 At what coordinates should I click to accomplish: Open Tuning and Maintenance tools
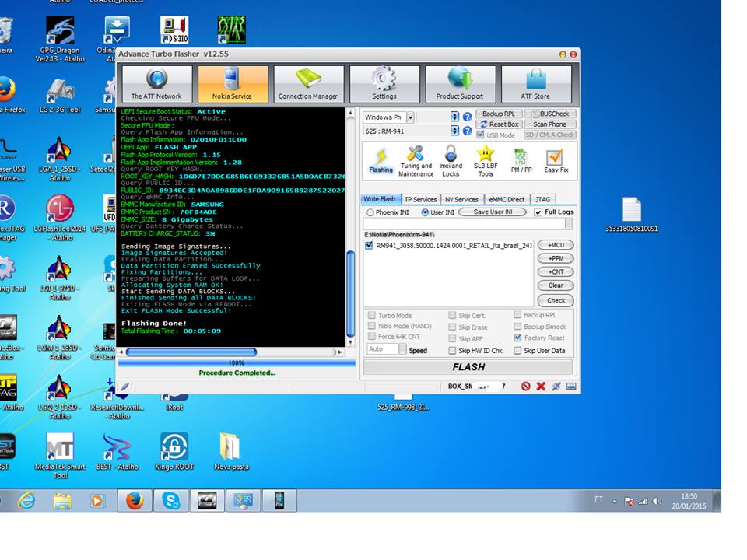pos(416,161)
